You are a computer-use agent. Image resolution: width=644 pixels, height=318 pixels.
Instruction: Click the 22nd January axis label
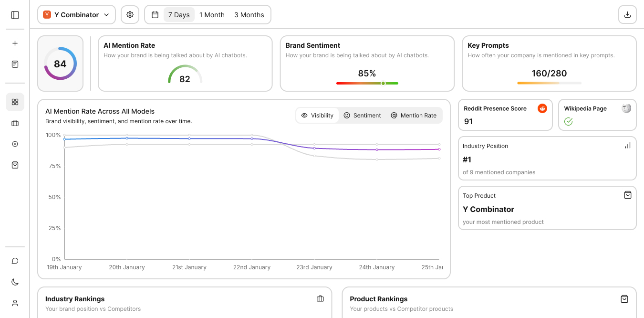[252, 267]
